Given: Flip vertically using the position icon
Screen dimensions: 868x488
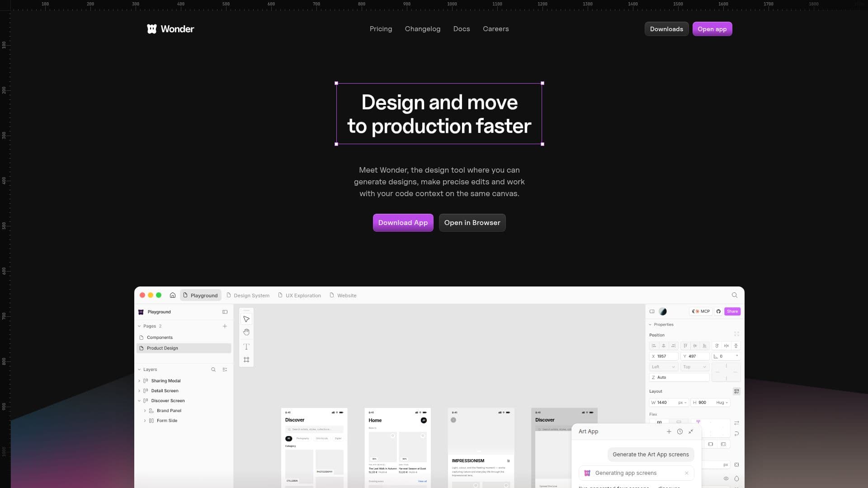Looking at the screenshot, I should pyautogui.click(x=736, y=346).
